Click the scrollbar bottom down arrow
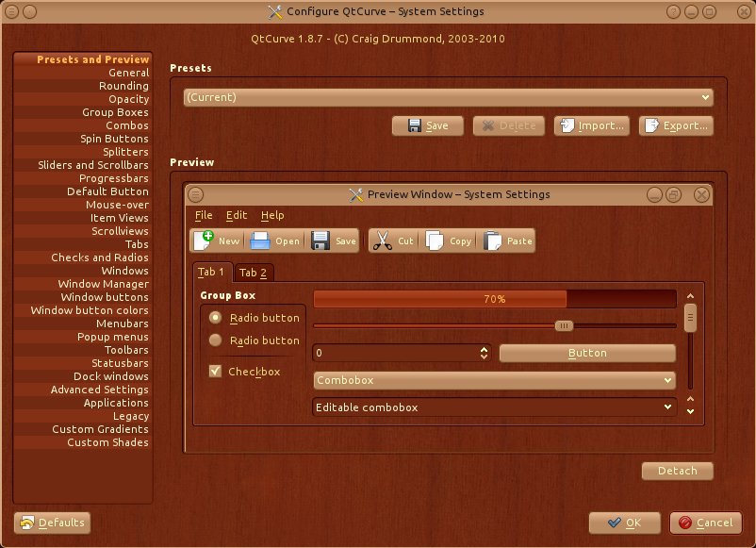 coord(690,411)
